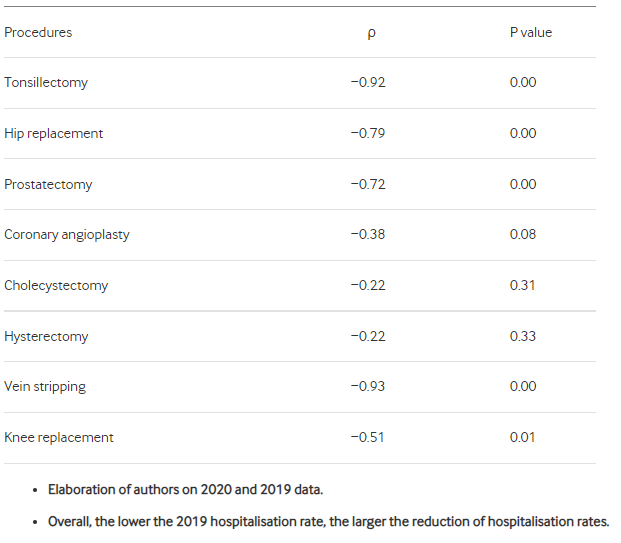Image resolution: width=621 pixels, height=543 pixels.
Task: Click the 0.33 Hysterectomy P value
Action: click(x=523, y=336)
